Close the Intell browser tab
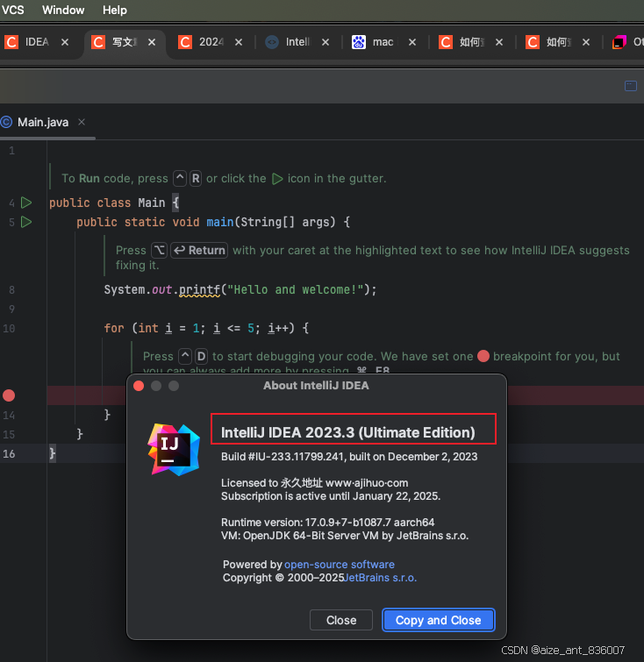Screen dimensions: 644x662 coord(326,42)
